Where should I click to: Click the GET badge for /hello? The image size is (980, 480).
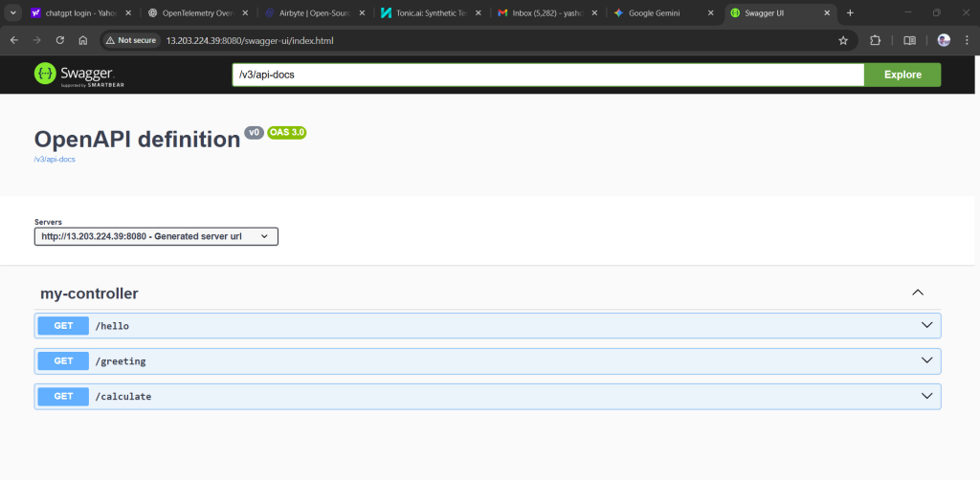click(63, 326)
